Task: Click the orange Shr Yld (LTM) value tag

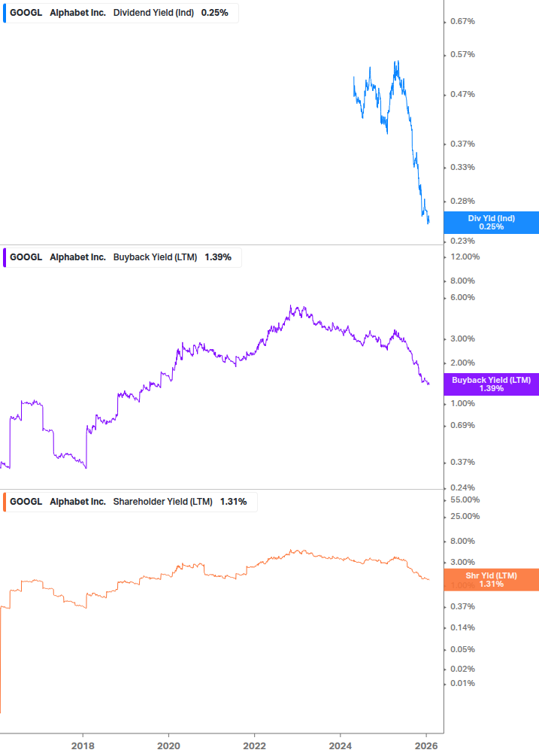Action: [x=491, y=579]
